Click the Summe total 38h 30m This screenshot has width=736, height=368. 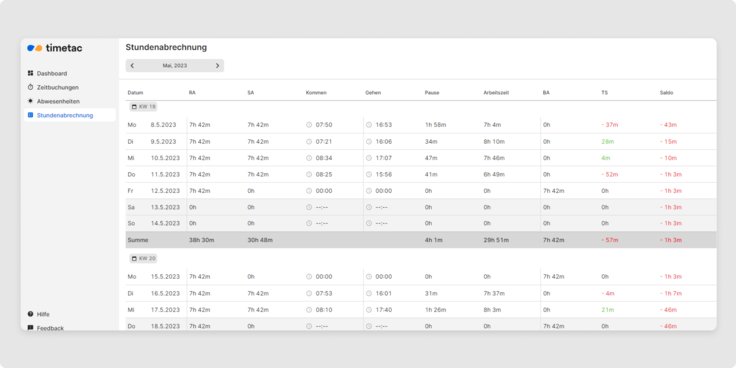pyautogui.click(x=202, y=240)
